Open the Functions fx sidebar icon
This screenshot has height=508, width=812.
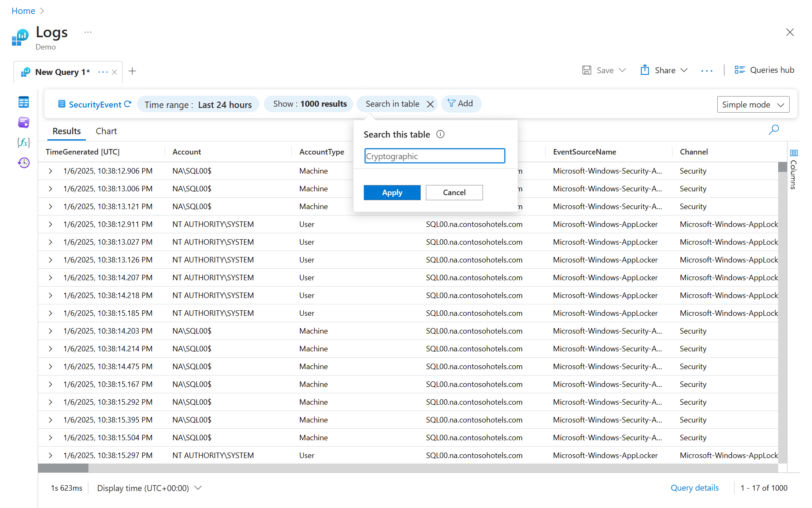(x=24, y=142)
